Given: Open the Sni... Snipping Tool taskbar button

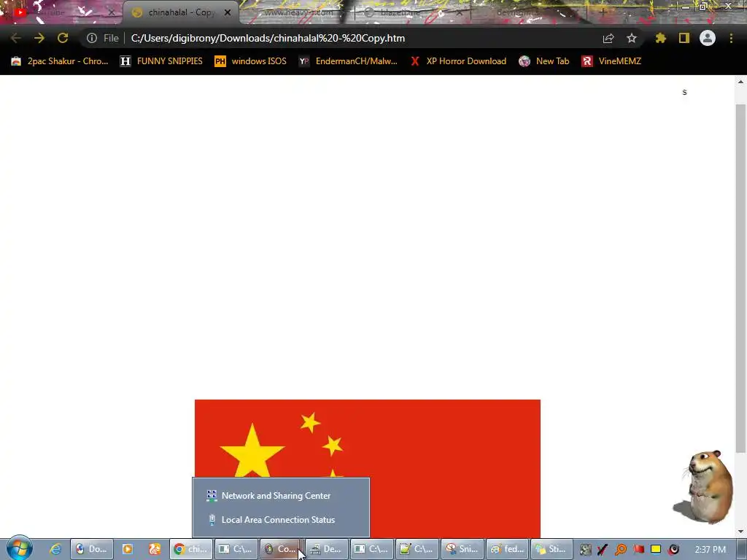Looking at the screenshot, I should coord(462,549).
